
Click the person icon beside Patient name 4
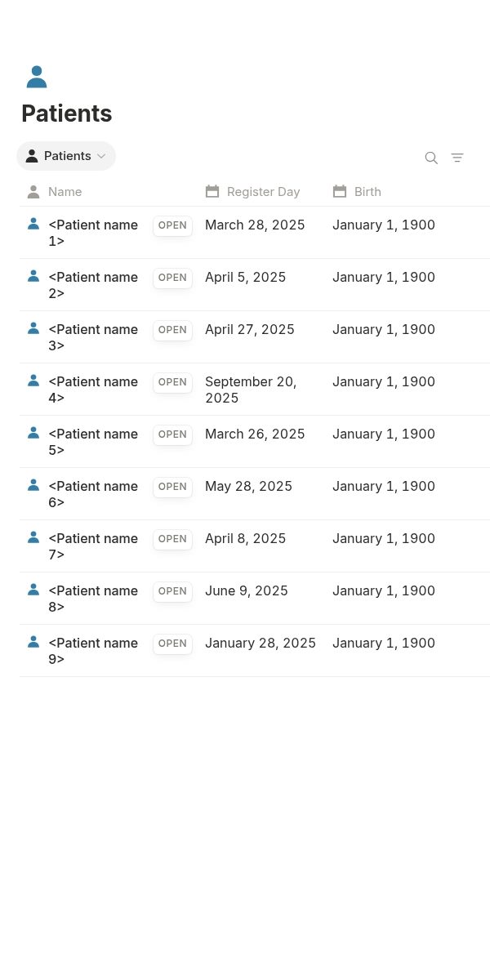click(x=33, y=381)
